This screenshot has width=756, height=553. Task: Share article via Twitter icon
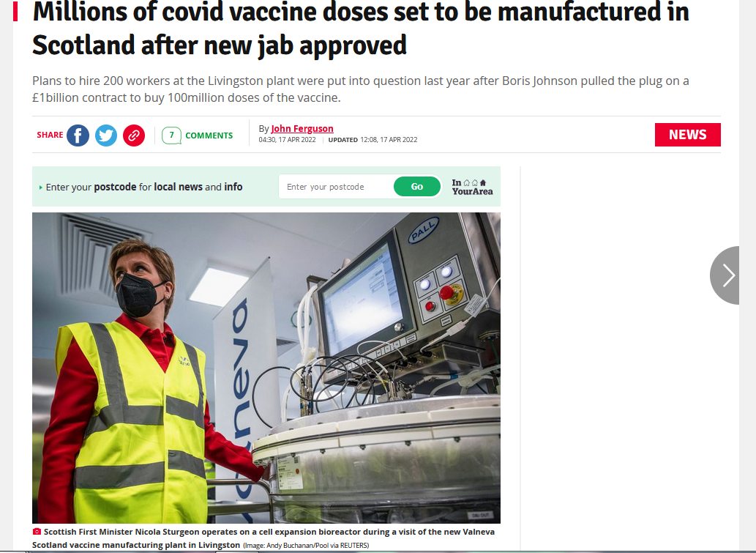pos(106,135)
